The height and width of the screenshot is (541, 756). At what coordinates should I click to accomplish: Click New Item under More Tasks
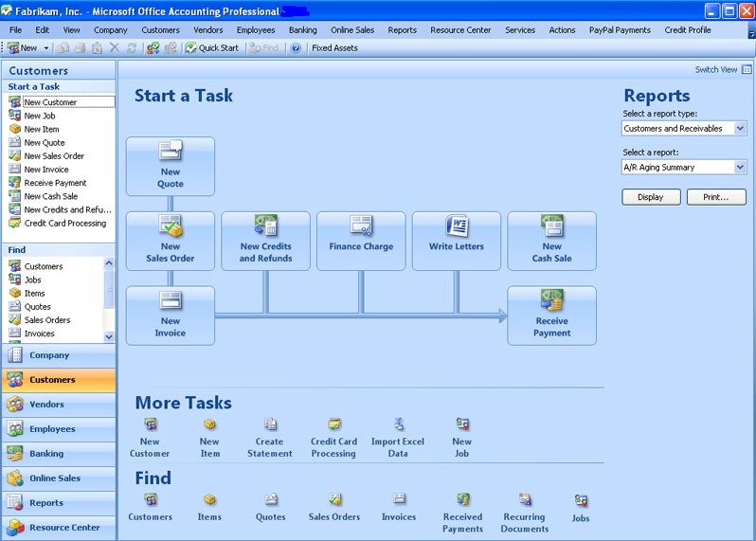[209, 438]
